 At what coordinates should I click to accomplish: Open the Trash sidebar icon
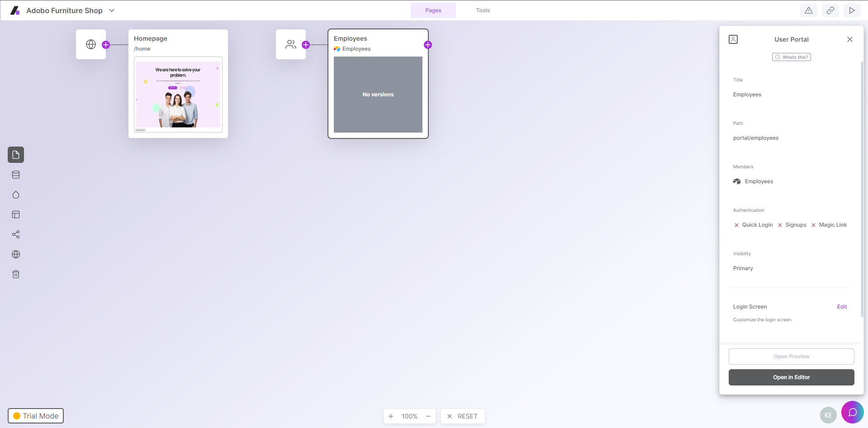point(16,274)
